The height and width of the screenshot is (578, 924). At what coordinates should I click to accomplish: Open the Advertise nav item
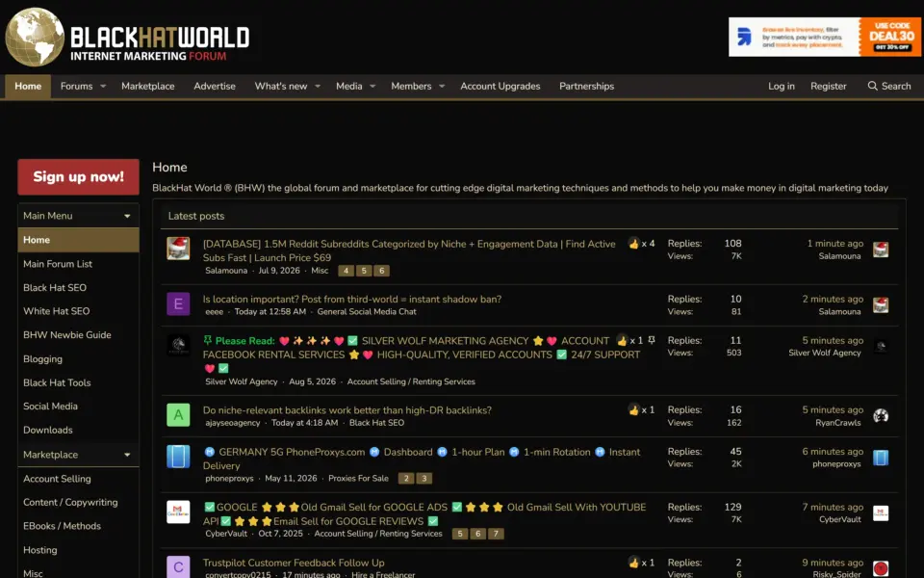(215, 86)
